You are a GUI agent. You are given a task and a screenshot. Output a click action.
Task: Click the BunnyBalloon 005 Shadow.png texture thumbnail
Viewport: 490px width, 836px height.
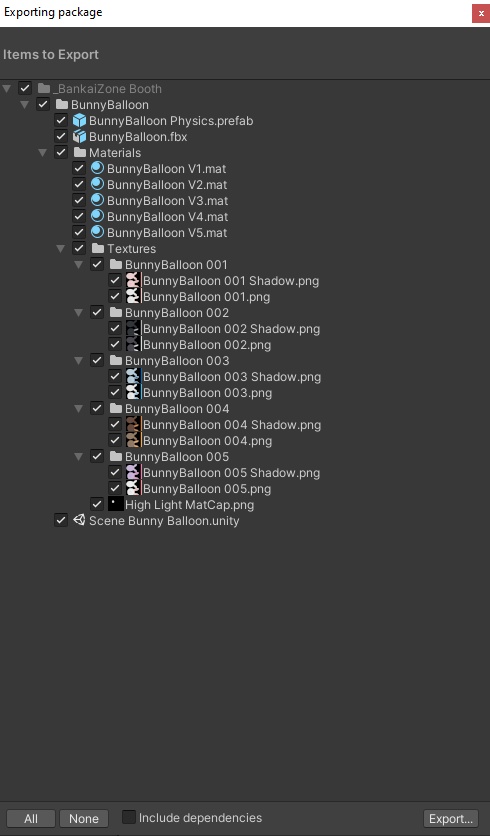(133, 472)
